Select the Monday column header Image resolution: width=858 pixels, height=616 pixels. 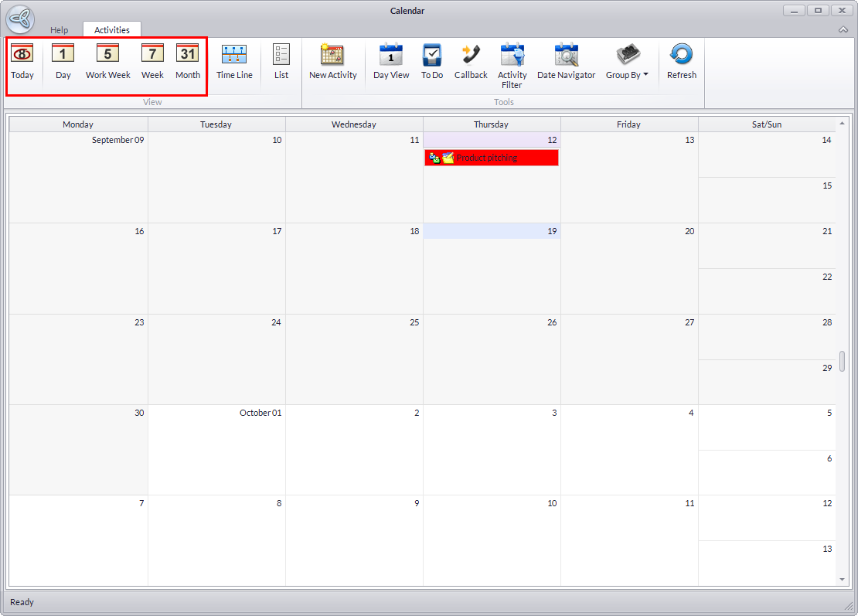point(78,124)
